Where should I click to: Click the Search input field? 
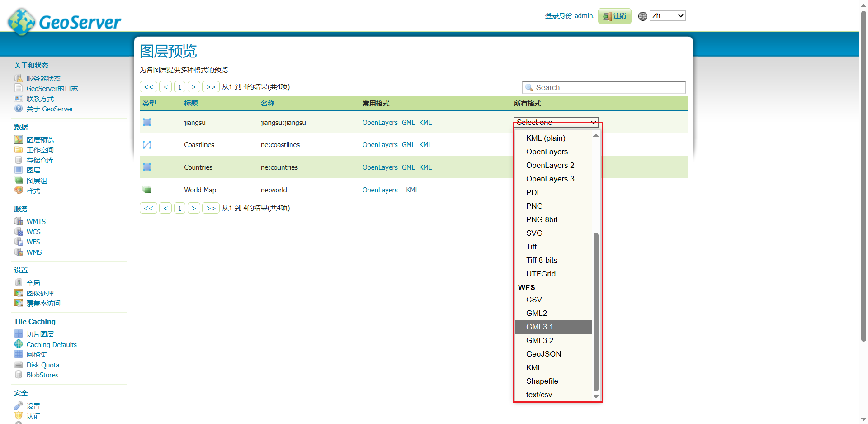coord(604,87)
